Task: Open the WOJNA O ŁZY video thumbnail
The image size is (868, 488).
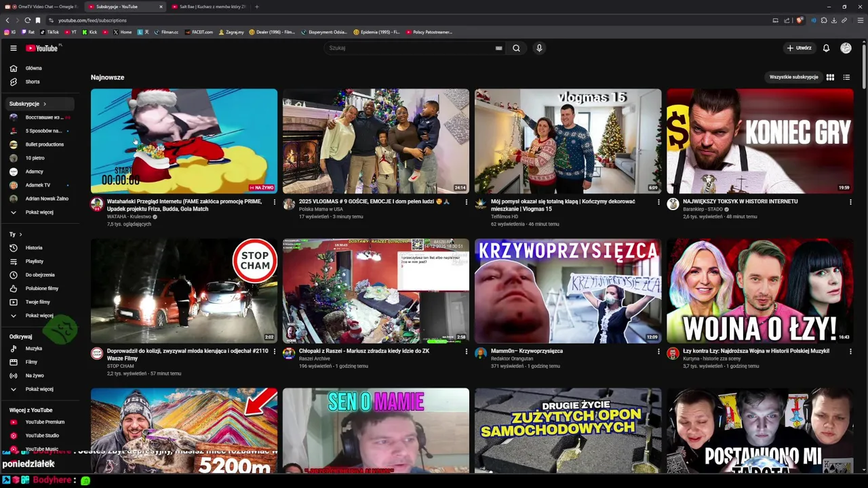Action: tap(759, 291)
